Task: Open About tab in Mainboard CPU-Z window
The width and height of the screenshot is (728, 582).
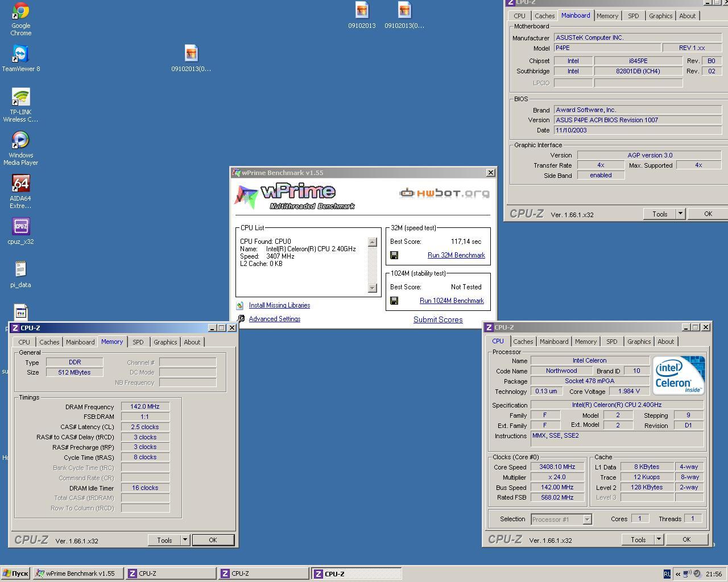Action: pyautogui.click(x=688, y=16)
